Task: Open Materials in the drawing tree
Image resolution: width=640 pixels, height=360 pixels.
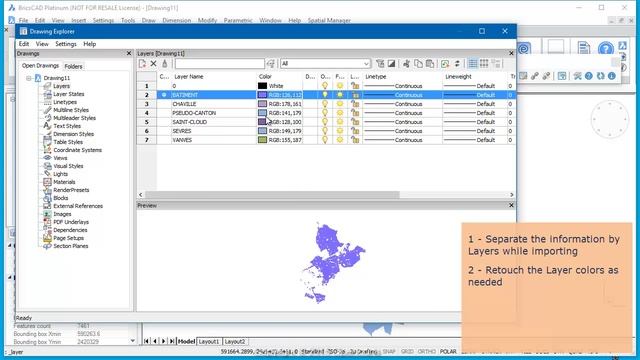Action: click(x=64, y=182)
